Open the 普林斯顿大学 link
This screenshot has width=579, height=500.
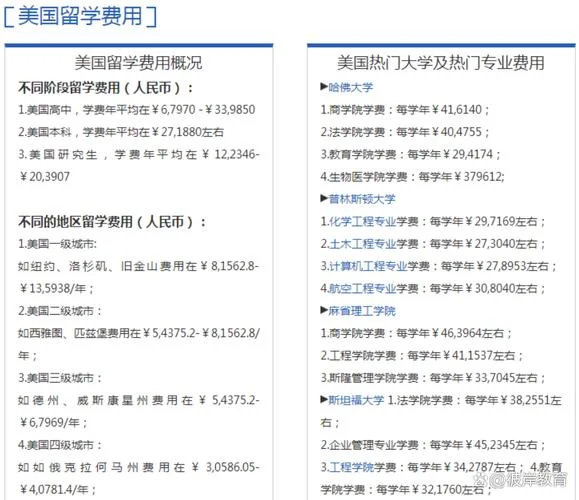point(362,199)
